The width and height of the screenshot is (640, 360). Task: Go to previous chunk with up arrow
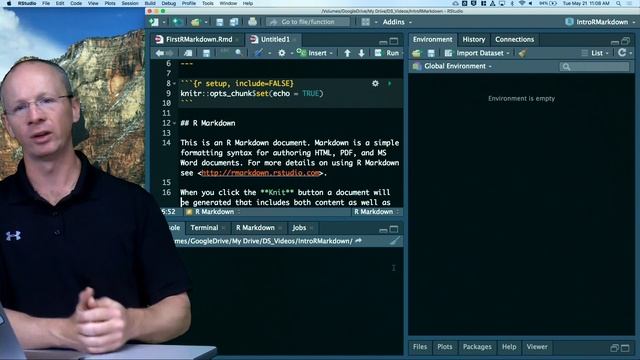[347, 53]
